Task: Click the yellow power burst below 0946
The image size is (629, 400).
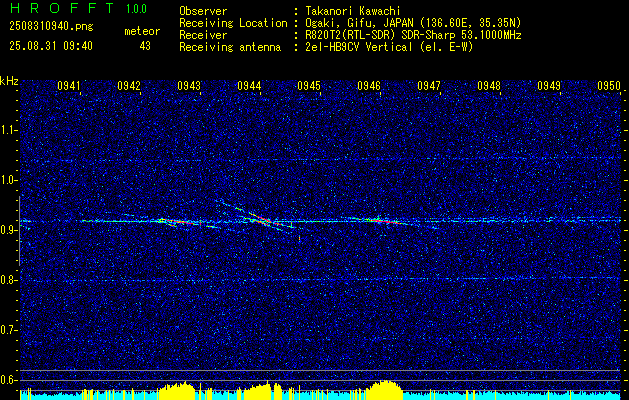Action: (383, 390)
